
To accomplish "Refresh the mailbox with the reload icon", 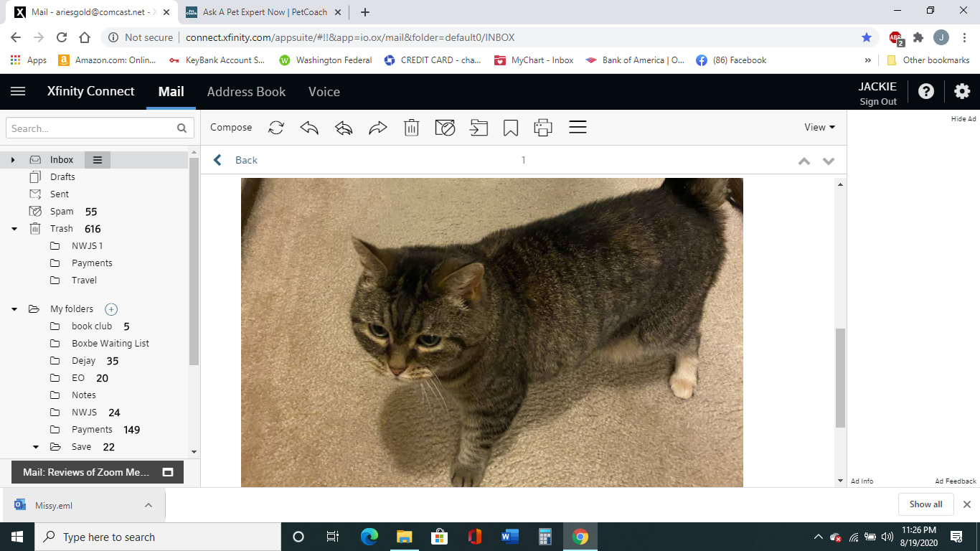I will [x=275, y=127].
